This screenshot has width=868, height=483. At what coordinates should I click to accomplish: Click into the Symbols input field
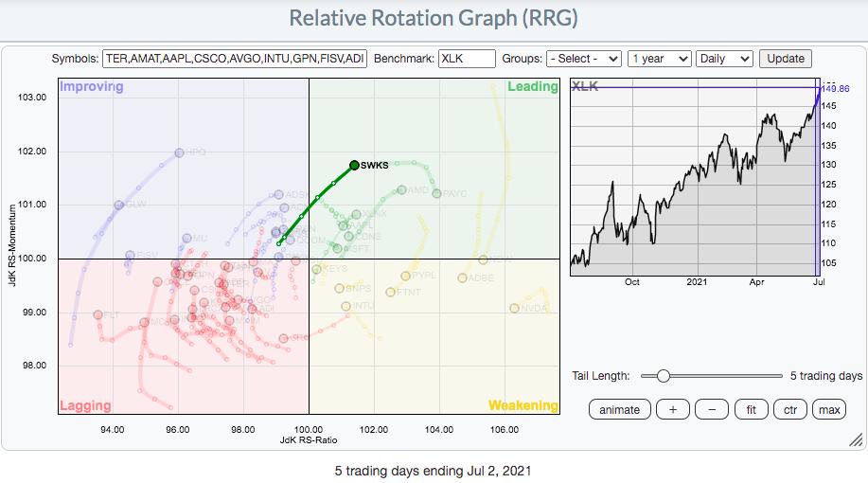click(234, 59)
